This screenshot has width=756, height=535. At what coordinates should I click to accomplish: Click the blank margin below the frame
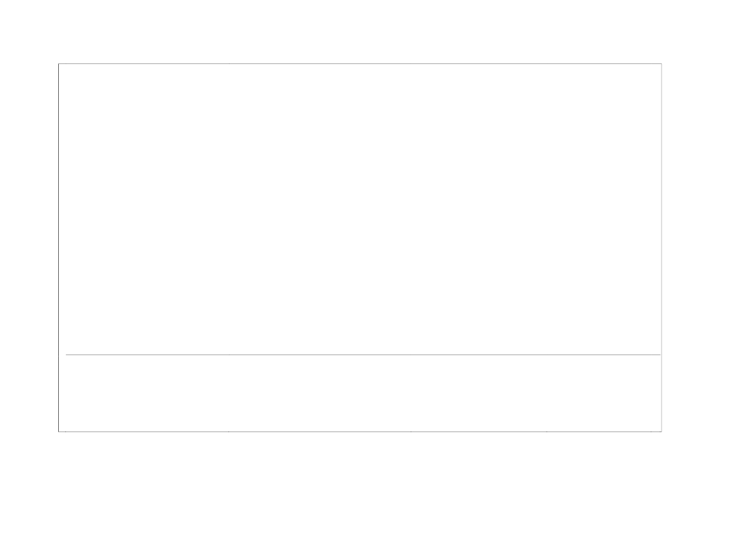point(378,483)
